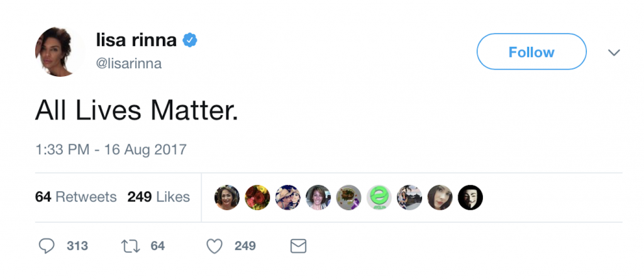This screenshot has width=644, height=280.
Task: Like the tweet with heart icon
Action: click(x=214, y=246)
